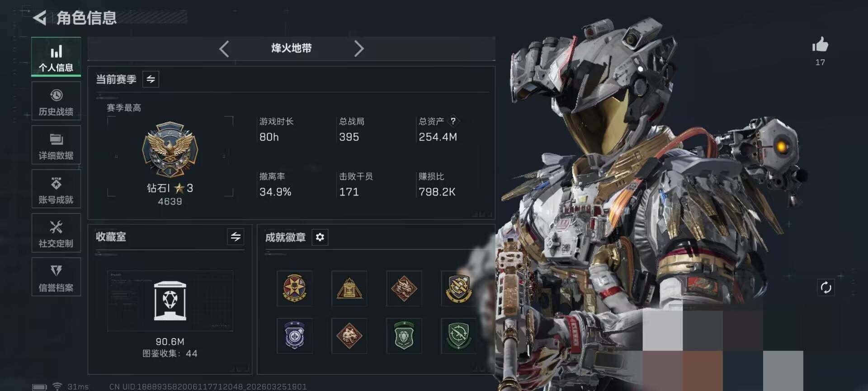Image resolution: width=868 pixels, height=391 pixels.
Task: Select the red star achievement badge
Action: tap(294, 288)
